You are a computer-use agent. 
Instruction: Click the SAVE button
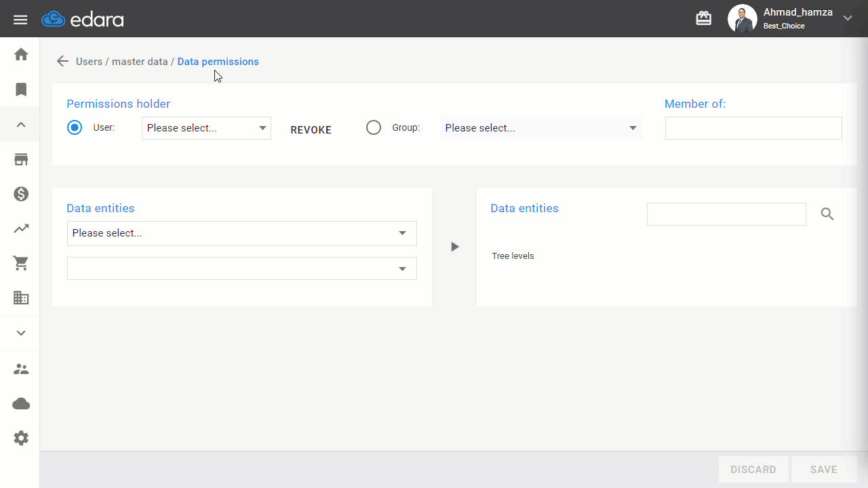click(824, 470)
